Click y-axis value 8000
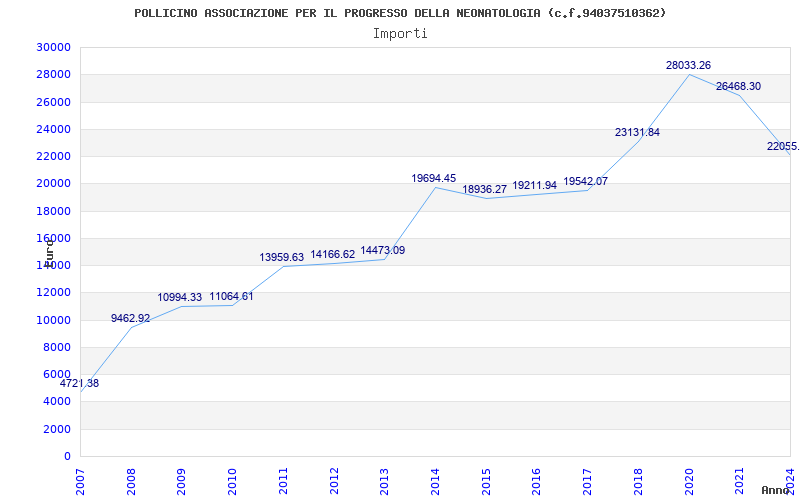Screen dimensions: 800x500 click(x=56, y=347)
